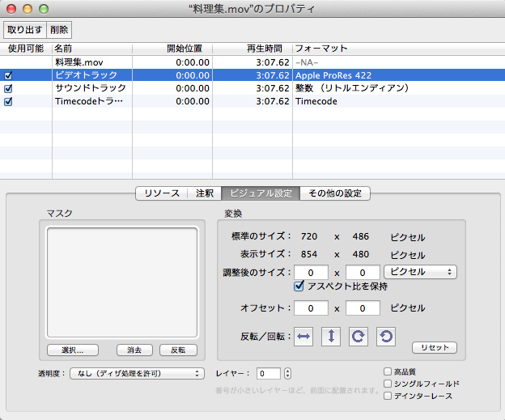Click the mask 反転 button

[178, 350]
